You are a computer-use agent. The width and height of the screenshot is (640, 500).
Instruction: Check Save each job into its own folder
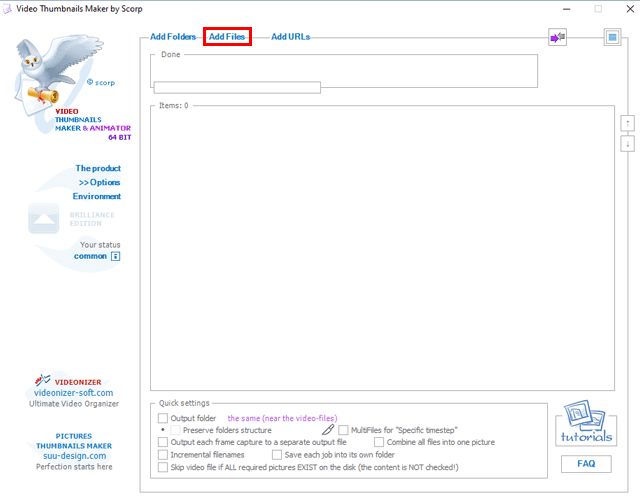click(277, 455)
